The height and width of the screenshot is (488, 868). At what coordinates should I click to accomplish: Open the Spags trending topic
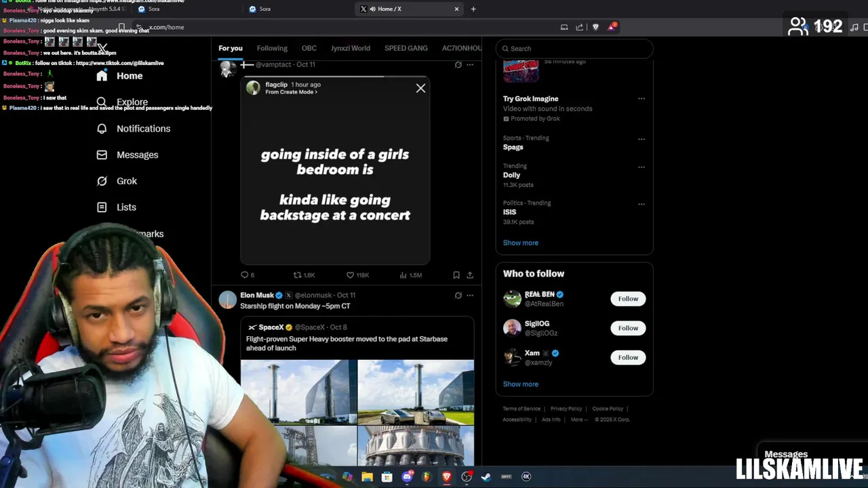coord(513,147)
